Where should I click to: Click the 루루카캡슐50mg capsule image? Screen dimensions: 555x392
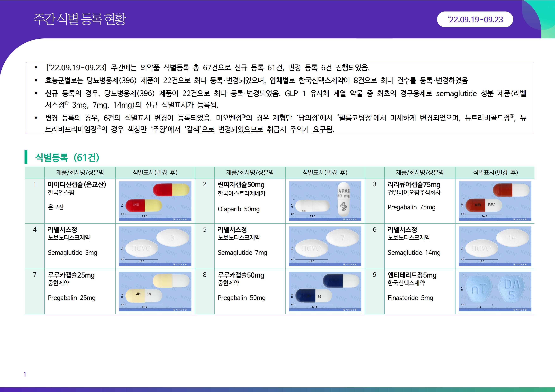coord(325,291)
